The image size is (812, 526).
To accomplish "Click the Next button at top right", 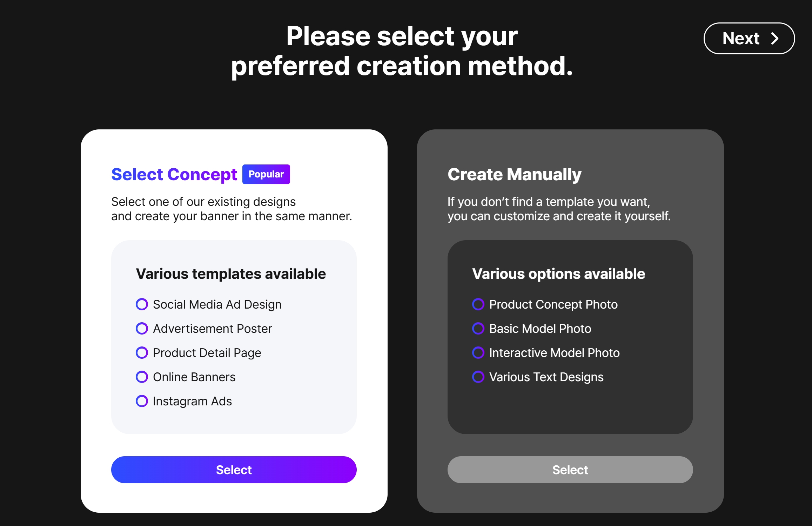I will click(749, 39).
